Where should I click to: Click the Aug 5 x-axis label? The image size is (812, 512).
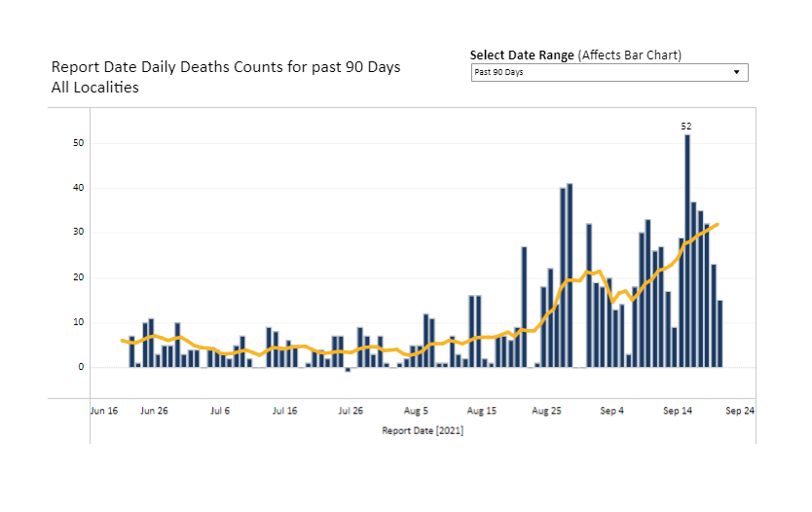[x=416, y=412]
